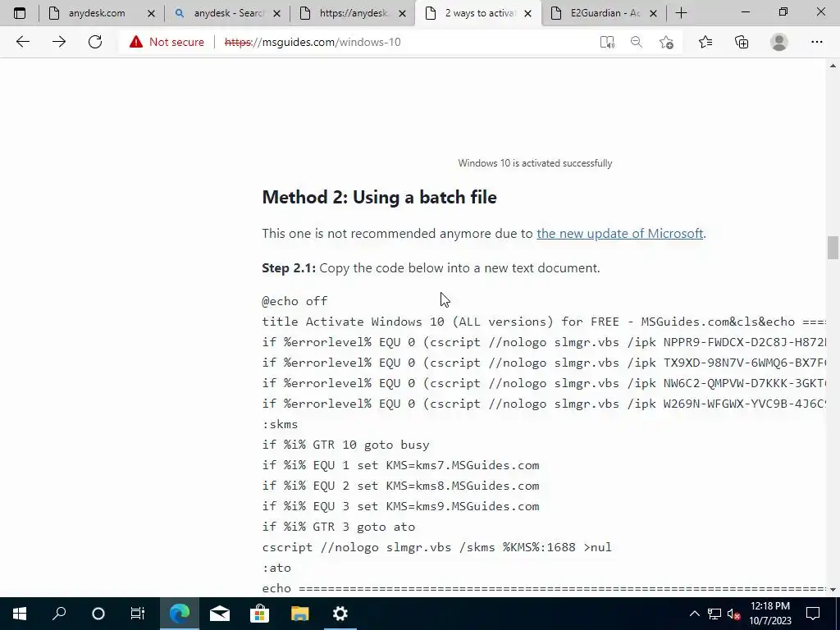The image size is (840, 630).
Task: Open the Mail app from taskbar
Action: coord(220,614)
